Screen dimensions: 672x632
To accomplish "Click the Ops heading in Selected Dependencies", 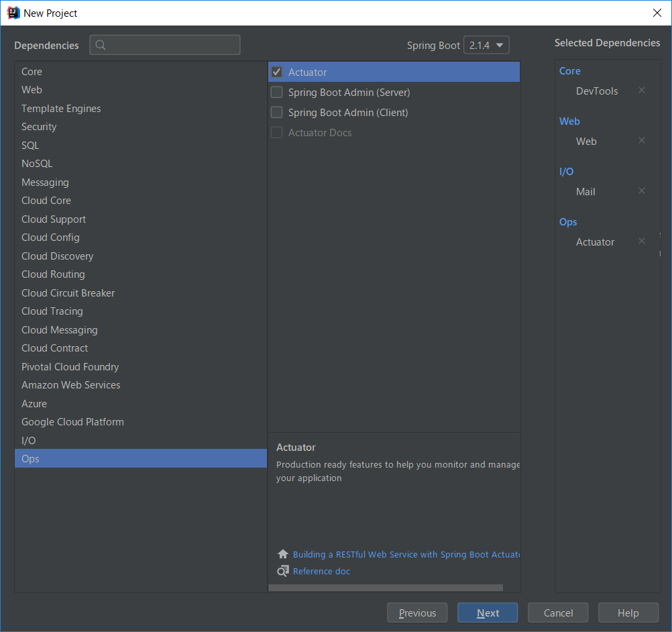I will pos(568,222).
